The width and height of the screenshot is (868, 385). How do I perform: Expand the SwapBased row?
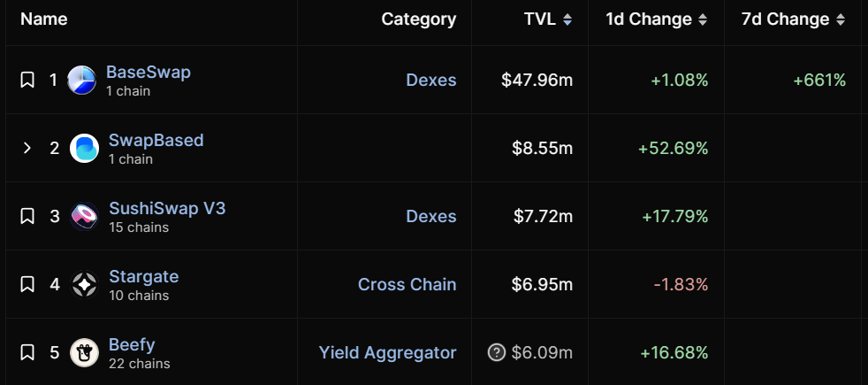pos(27,148)
